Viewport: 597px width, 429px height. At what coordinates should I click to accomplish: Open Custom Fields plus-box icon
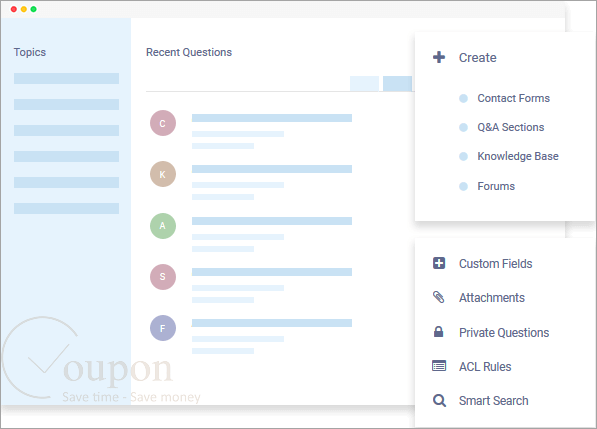(439, 263)
